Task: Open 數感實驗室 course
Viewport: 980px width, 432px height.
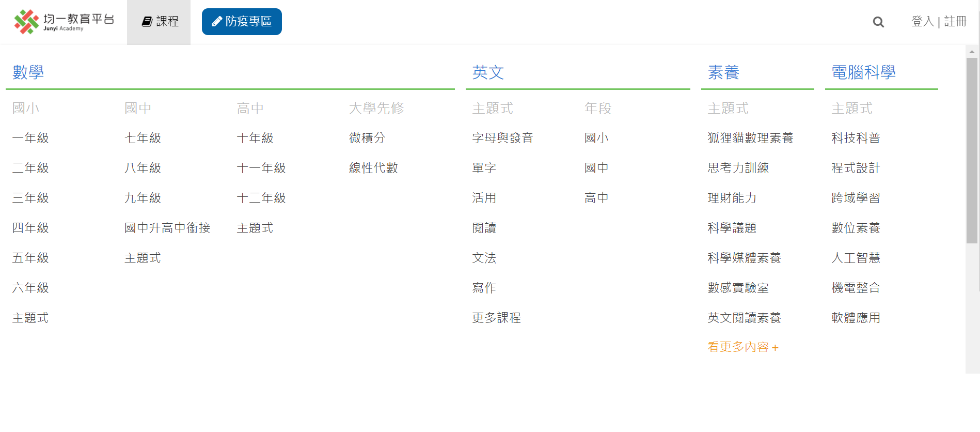Action: [x=738, y=288]
